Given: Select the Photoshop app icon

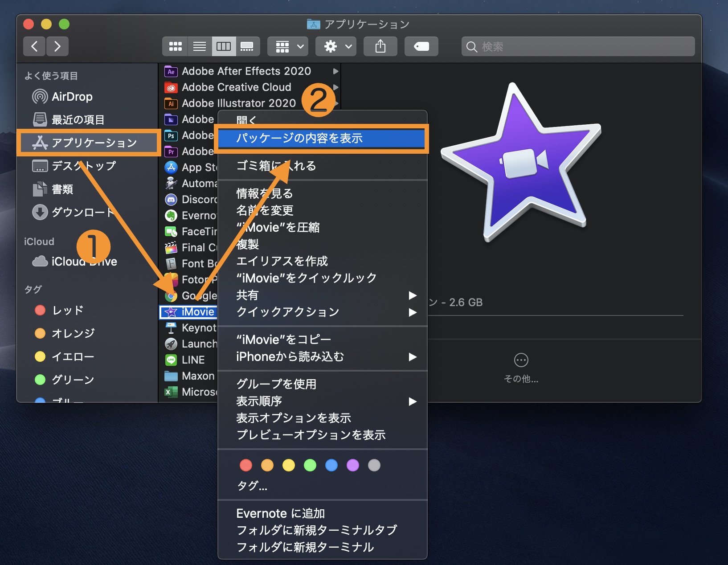Looking at the screenshot, I should 171,135.
